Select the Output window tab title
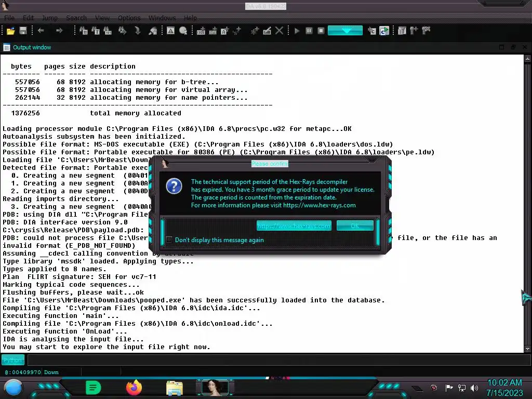The height and width of the screenshot is (399, 532). point(32,47)
